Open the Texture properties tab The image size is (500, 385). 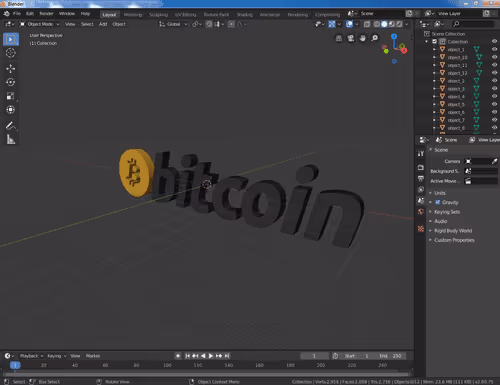click(421, 229)
